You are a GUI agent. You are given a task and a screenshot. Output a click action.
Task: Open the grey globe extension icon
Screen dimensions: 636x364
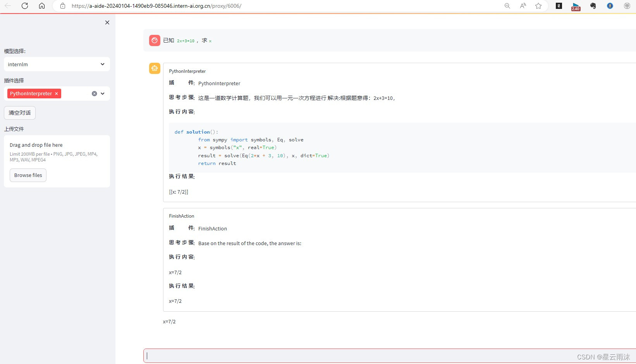627,6
